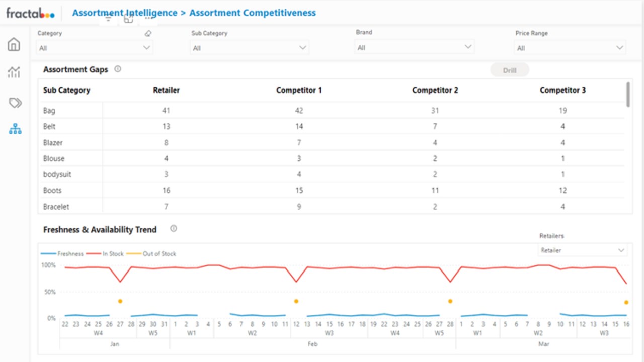This screenshot has height=362, width=644.
Task: Click the Feb month axis label
Action: pos(313,344)
